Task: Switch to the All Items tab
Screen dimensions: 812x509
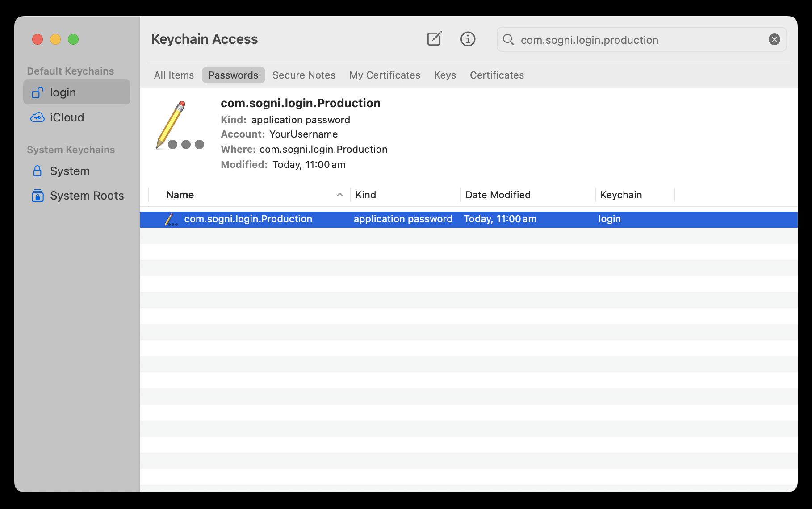Action: tap(174, 75)
